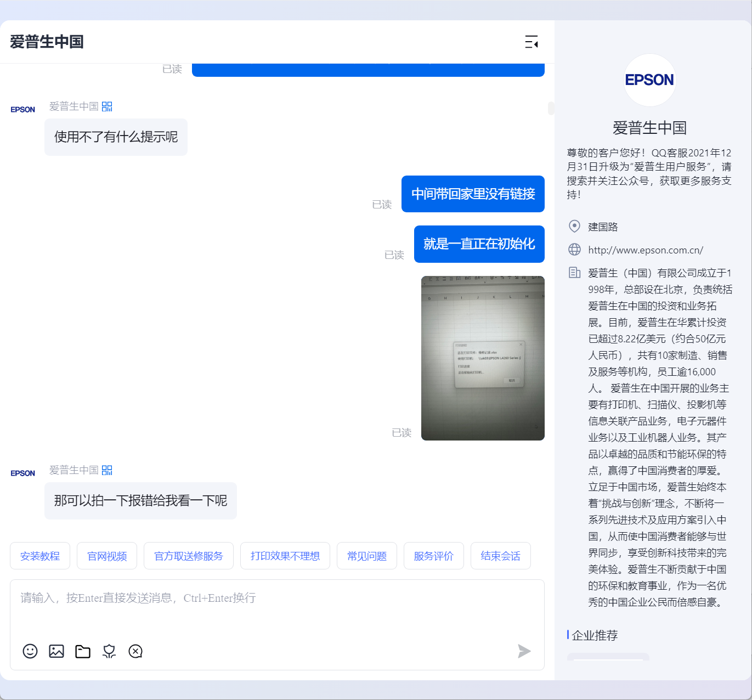Viewport: 752px width, 700px height.
Task: Click the message '中间带回家里没有链接'
Action: pyautogui.click(x=473, y=194)
